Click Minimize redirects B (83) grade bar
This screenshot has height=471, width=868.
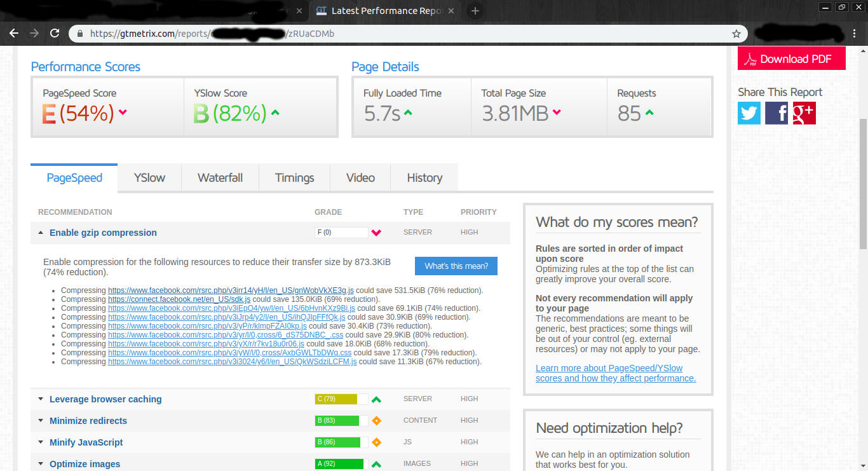(x=341, y=421)
